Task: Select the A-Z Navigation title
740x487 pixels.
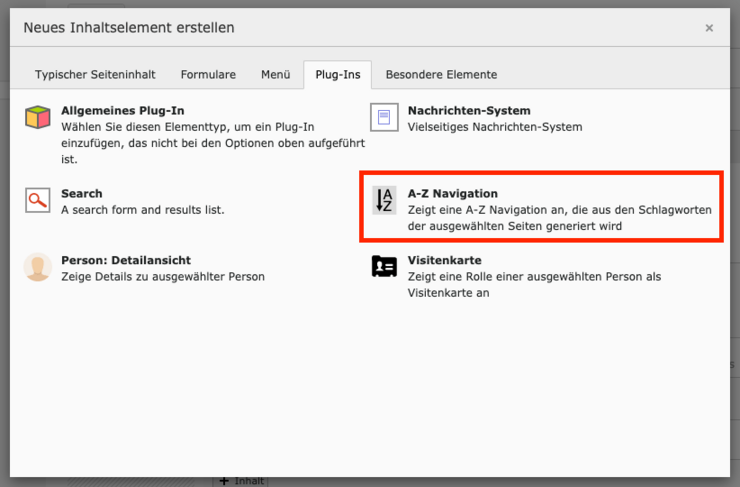Action: (452, 193)
